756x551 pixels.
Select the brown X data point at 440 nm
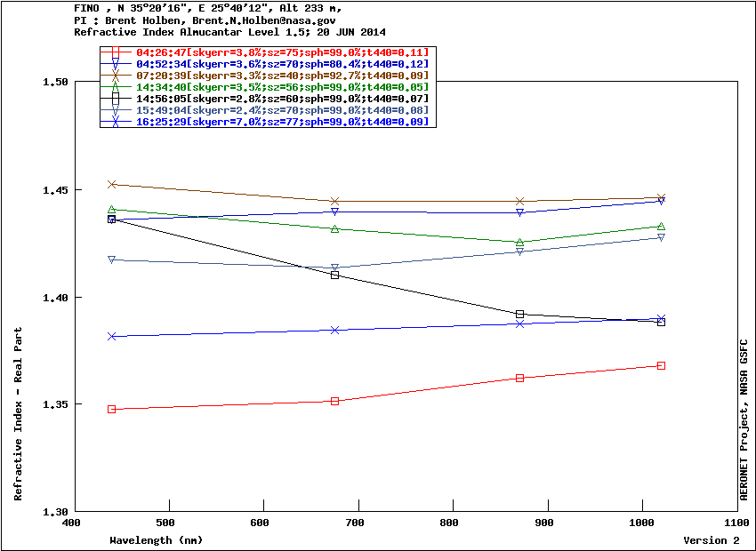coord(112,185)
